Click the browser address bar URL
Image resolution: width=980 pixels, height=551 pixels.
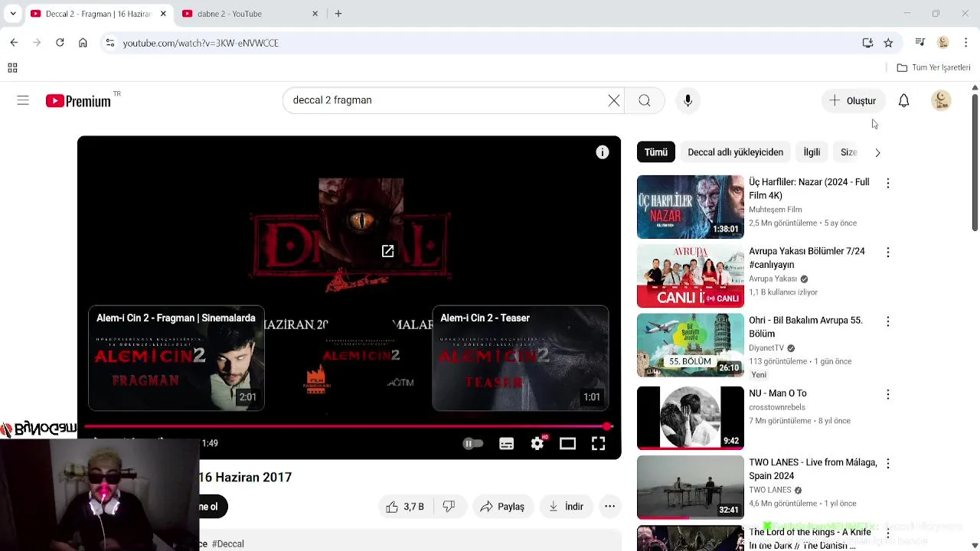(x=201, y=43)
